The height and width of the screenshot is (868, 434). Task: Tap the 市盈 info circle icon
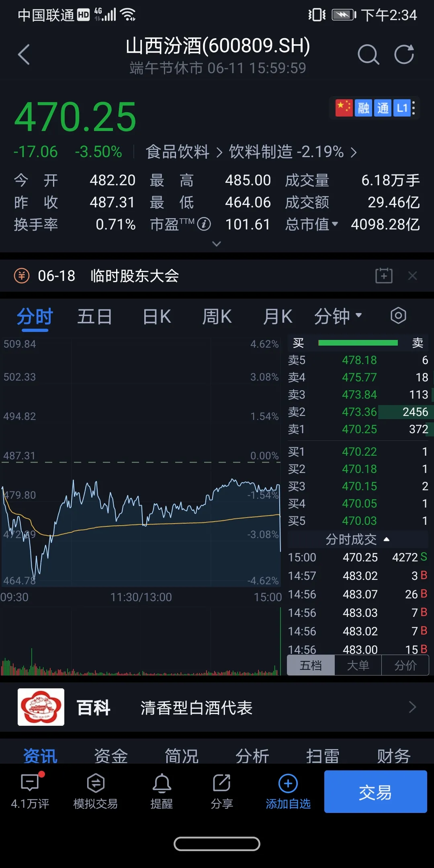tap(204, 224)
